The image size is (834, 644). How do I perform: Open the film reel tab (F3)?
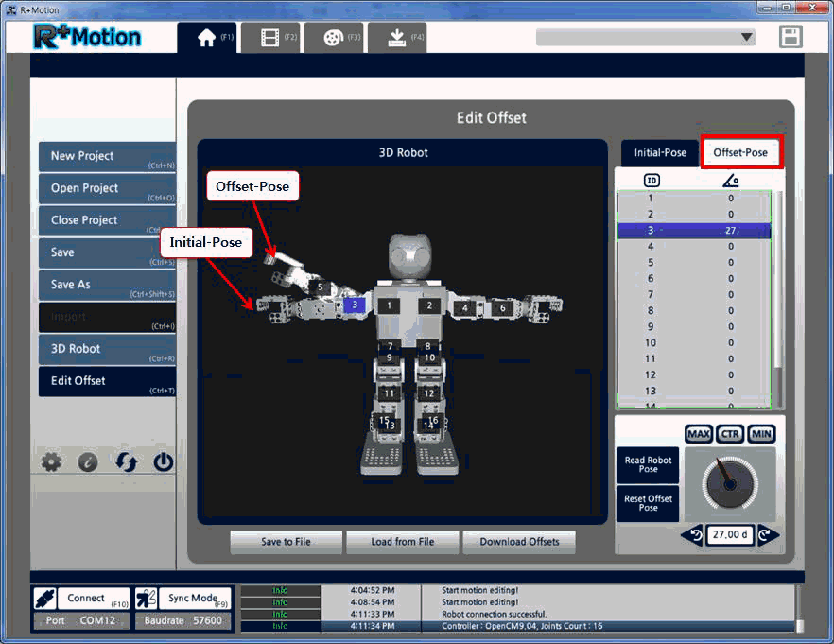click(334, 38)
